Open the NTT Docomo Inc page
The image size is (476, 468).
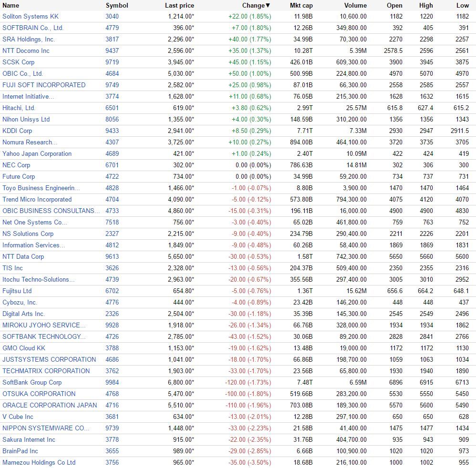(x=26, y=51)
